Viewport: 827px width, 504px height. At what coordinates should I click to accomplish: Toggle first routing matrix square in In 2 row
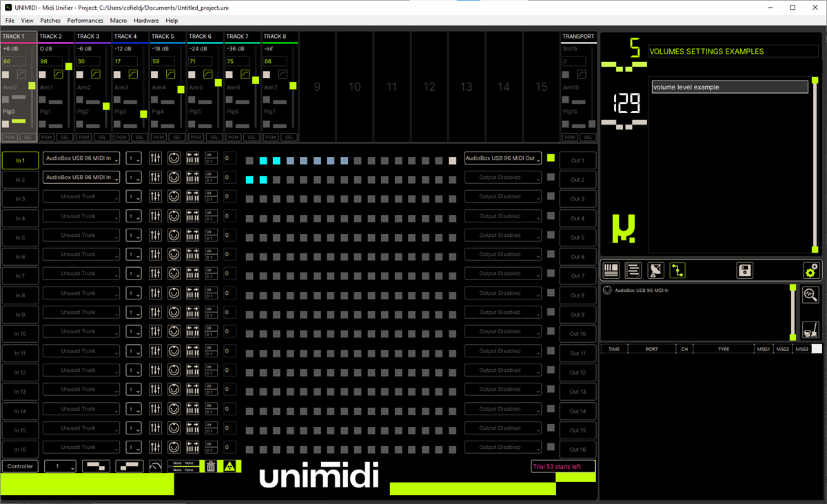(x=249, y=180)
